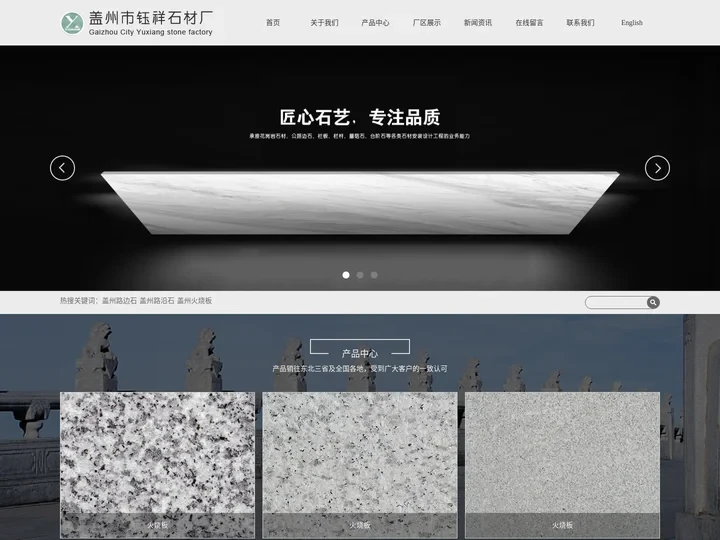Select the third carousel dot
Screen dimensions: 720x540
point(374,274)
